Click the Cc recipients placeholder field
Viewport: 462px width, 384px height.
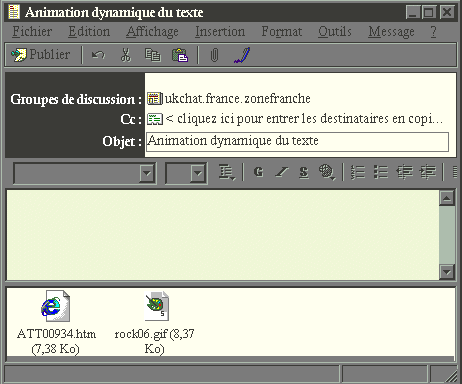[x=304, y=119]
